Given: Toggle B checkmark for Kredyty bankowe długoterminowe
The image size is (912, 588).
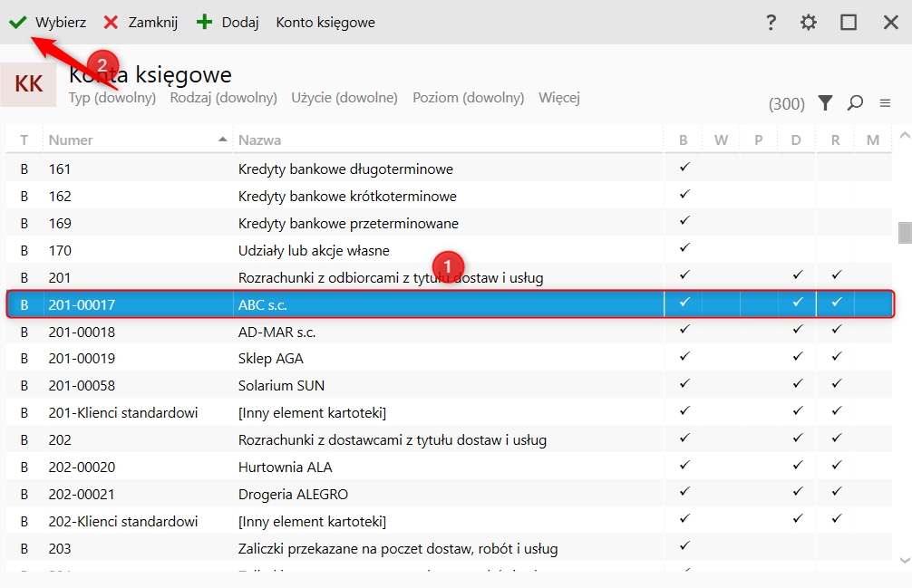Looking at the screenshot, I should 684,168.
